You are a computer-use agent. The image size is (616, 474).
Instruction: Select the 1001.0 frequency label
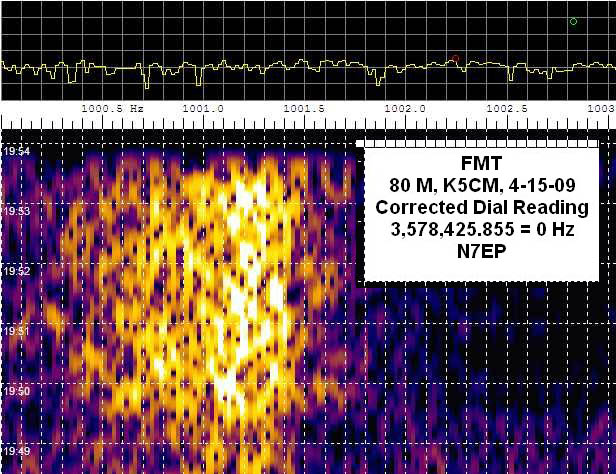point(203,108)
